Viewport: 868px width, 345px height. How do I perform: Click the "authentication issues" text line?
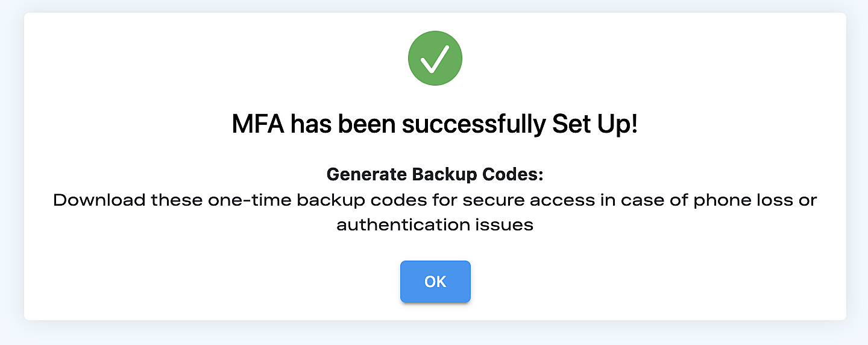435,225
